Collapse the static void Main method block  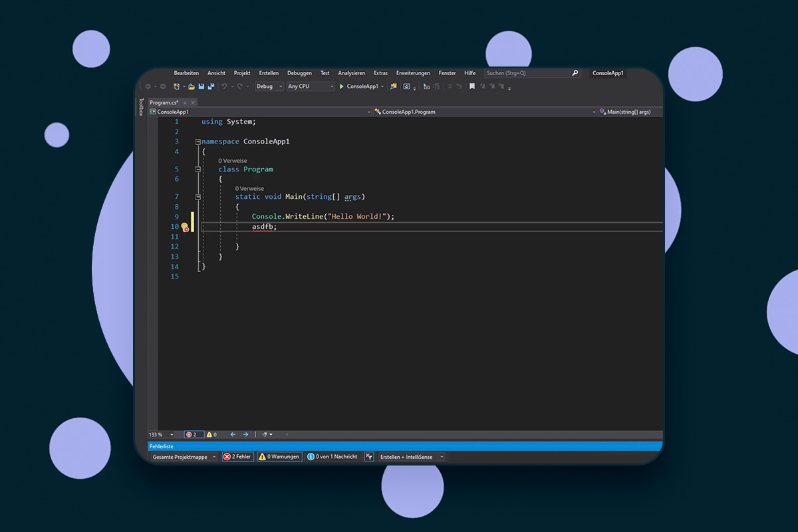coord(198,197)
